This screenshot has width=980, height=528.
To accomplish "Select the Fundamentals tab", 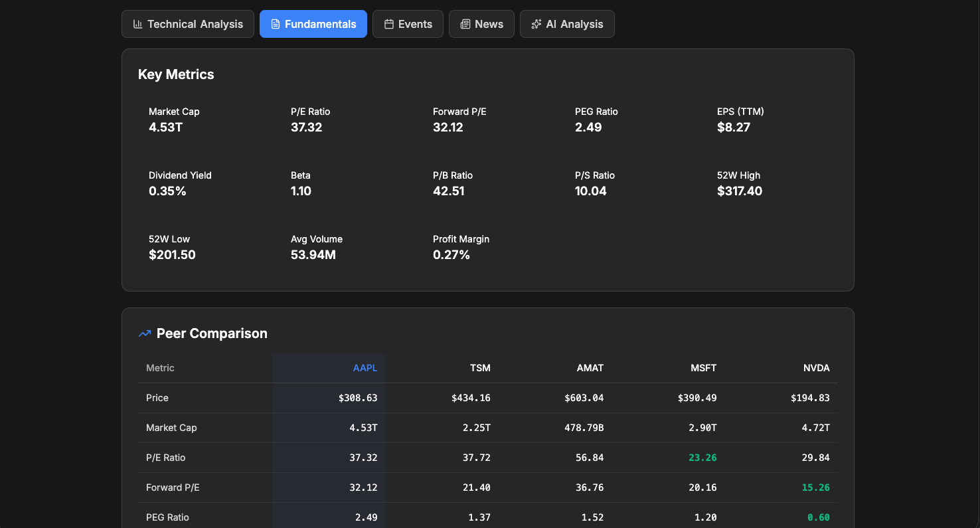I will (313, 24).
